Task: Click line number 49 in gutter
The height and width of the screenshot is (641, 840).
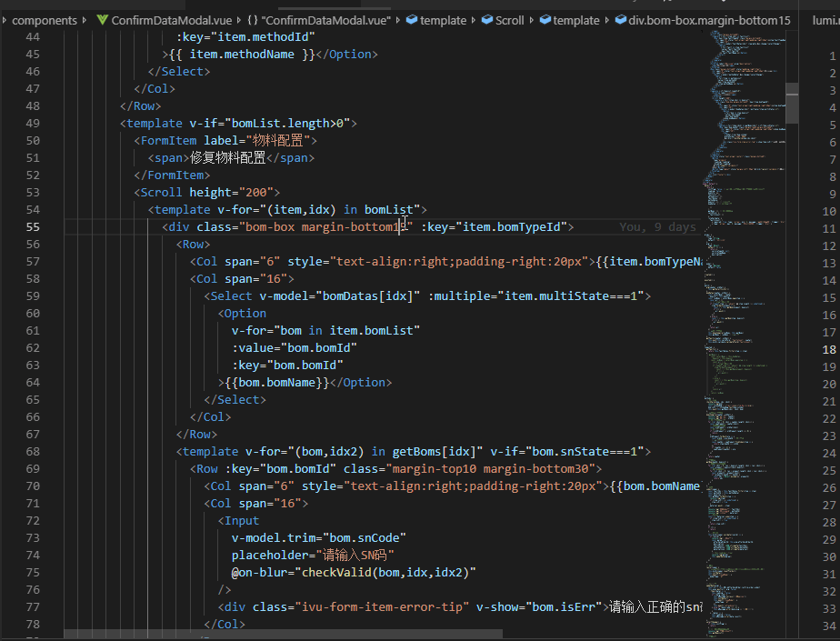Action: 33,124
